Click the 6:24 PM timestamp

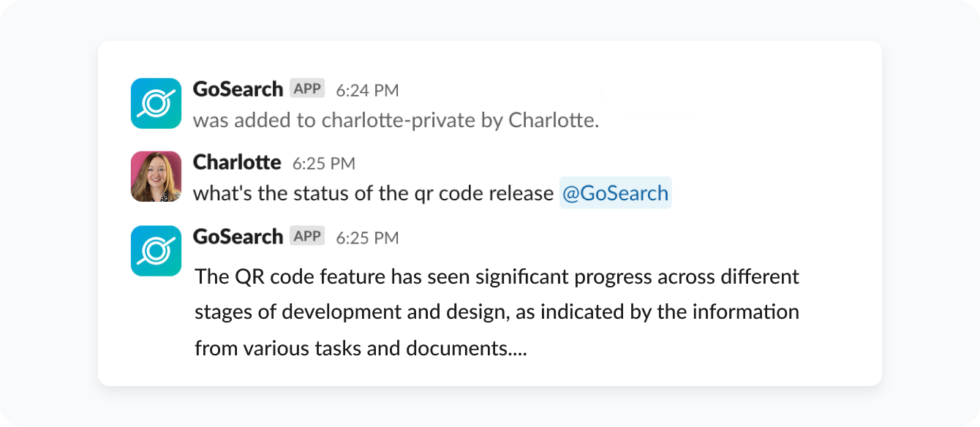pyautogui.click(x=367, y=91)
